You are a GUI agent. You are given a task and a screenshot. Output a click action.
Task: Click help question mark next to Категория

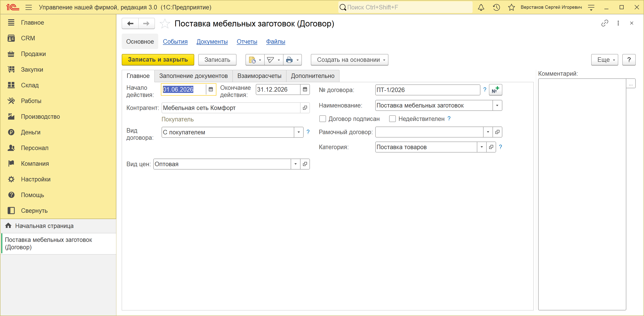(500, 147)
